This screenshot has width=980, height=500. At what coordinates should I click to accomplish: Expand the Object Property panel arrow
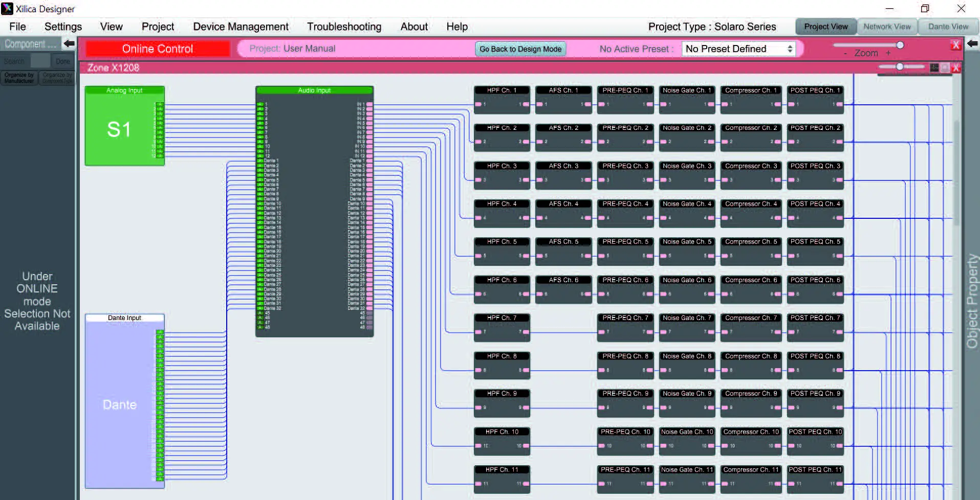pyautogui.click(x=972, y=44)
